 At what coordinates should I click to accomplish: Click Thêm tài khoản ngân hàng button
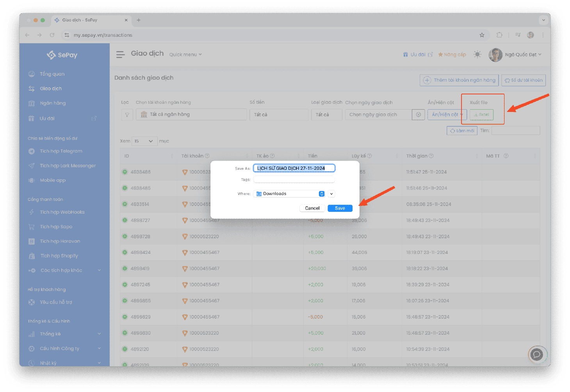pyautogui.click(x=459, y=80)
